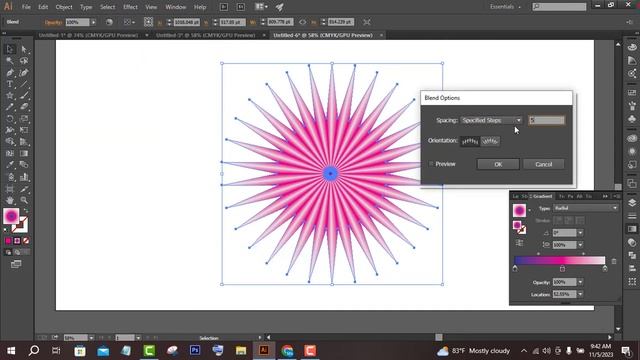
Task: Select the Paintbrush tool
Action: point(24,96)
